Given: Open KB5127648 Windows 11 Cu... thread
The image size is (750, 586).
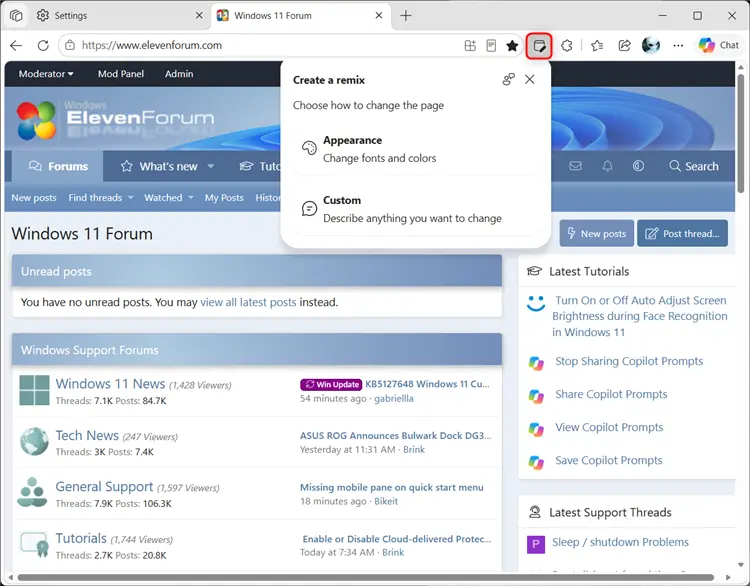Looking at the screenshot, I should [x=428, y=384].
